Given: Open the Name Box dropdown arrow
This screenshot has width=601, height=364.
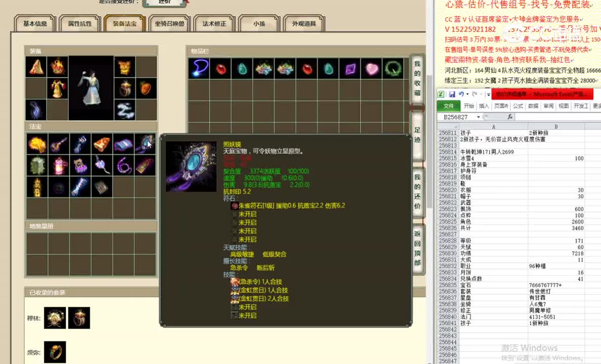Looking at the screenshot, I should pos(479,117).
